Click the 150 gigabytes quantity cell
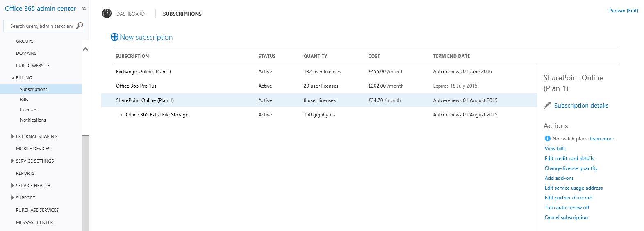The width and height of the screenshot is (644, 231). click(319, 115)
